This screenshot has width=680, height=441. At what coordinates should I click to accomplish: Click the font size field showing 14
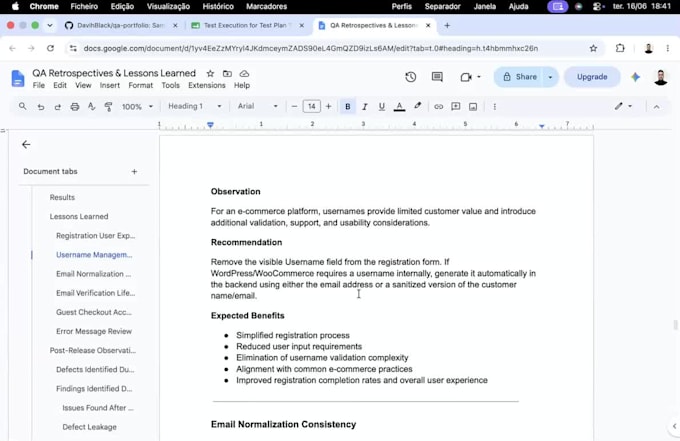click(311, 107)
